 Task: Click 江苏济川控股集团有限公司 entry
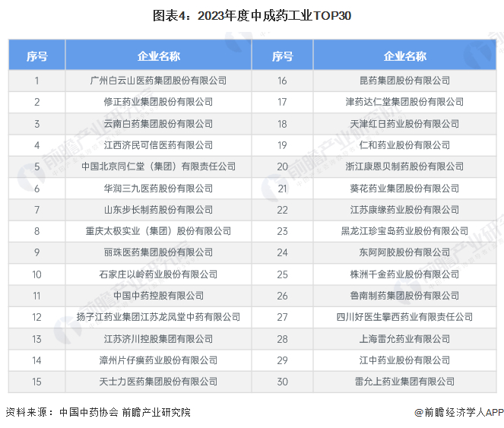[158, 339]
